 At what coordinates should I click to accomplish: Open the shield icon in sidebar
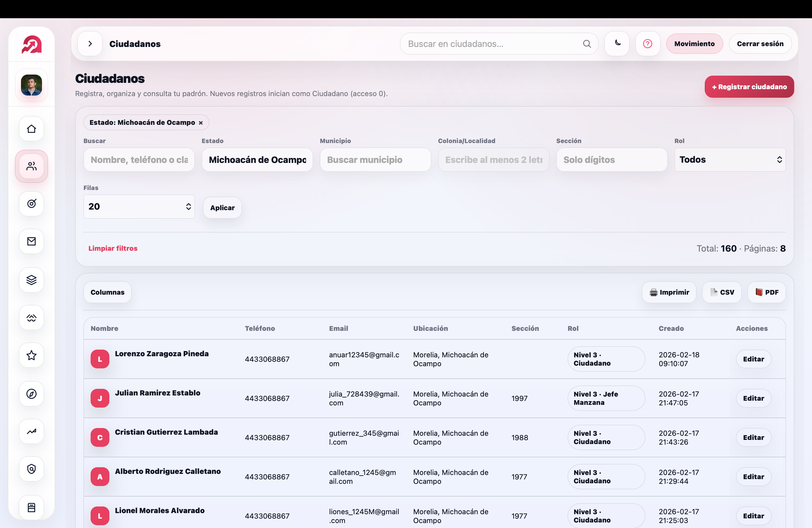[31, 469]
